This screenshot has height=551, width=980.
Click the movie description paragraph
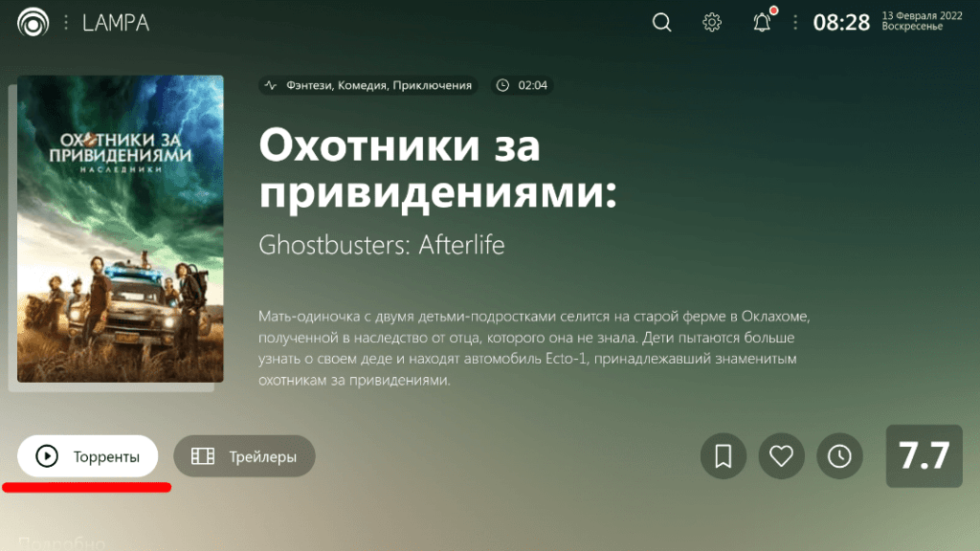541,347
